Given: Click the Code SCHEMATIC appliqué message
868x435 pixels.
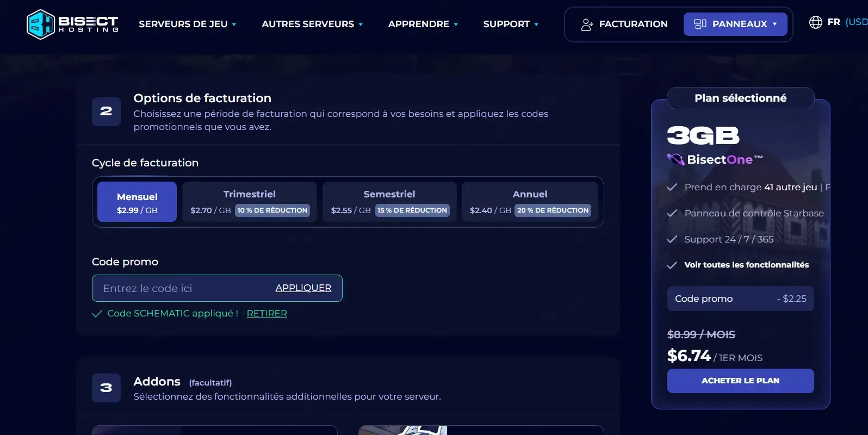Looking at the screenshot, I should click(172, 313).
